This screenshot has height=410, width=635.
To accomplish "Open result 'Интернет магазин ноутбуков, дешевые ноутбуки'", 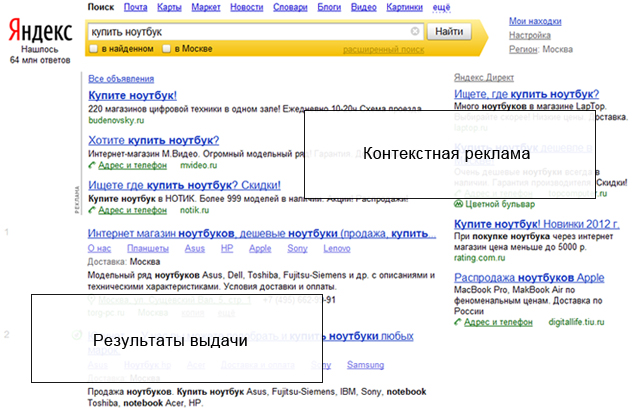I will pyautogui.click(x=262, y=234).
